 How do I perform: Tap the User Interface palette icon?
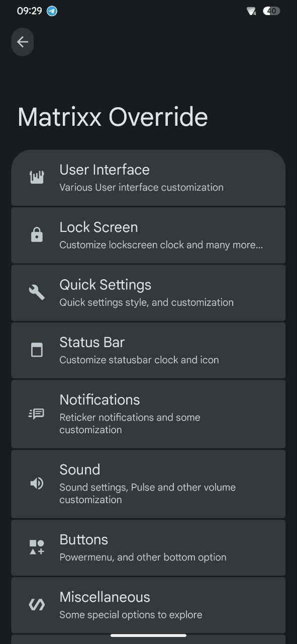(x=37, y=177)
